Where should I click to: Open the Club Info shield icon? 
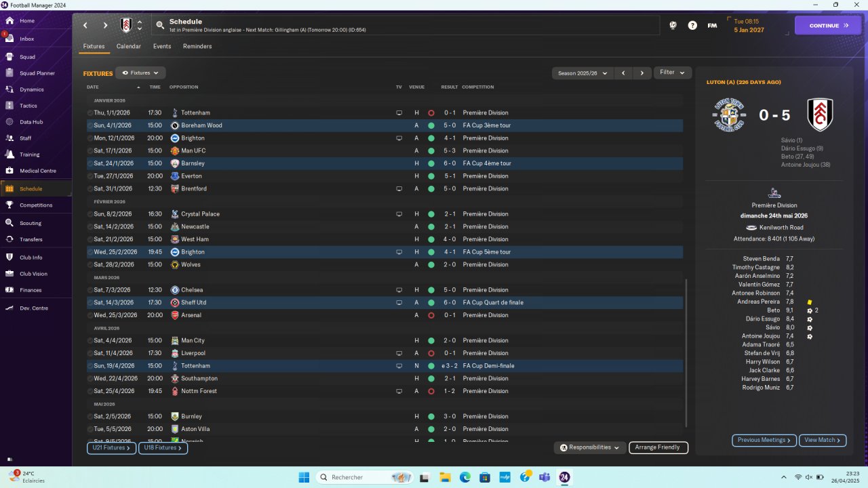pos(9,258)
